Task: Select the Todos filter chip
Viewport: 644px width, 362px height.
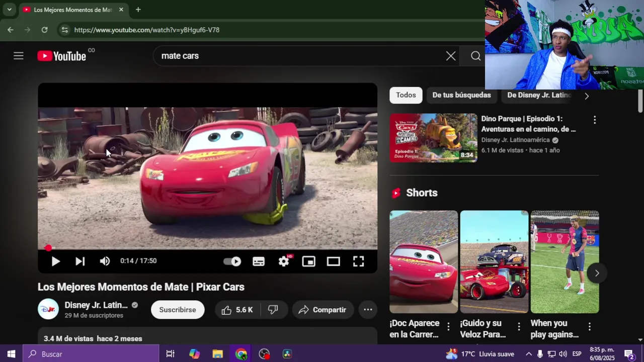Action: (x=406, y=95)
